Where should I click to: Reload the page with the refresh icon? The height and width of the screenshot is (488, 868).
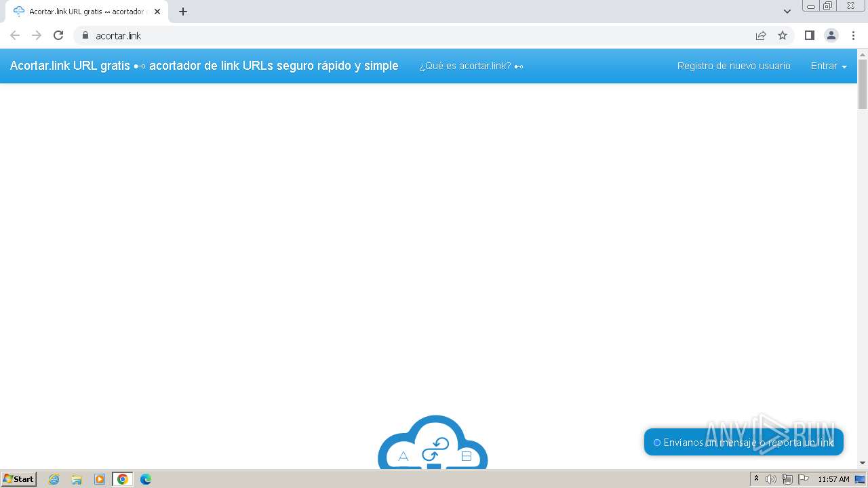point(58,35)
